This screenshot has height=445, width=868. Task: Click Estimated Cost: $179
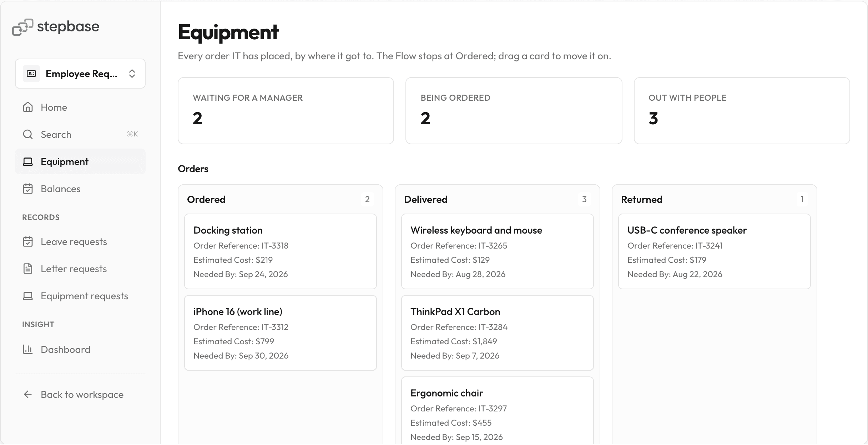pyautogui.click(x=667, y=260)
